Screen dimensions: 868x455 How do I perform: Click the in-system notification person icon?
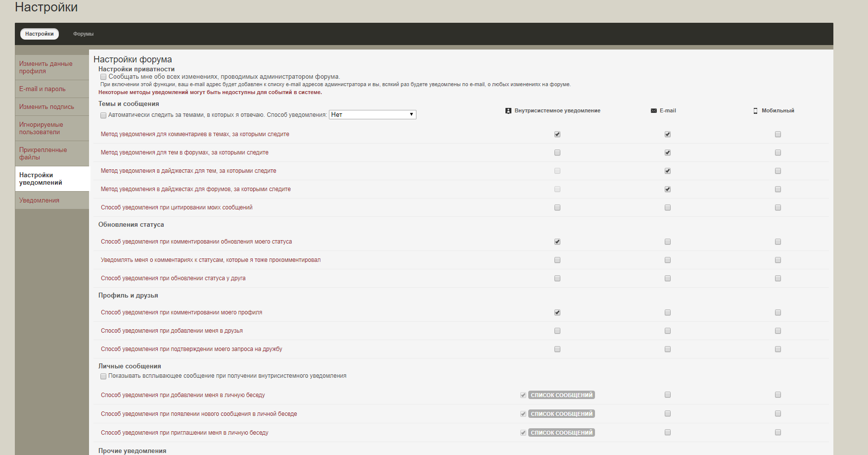508,111
